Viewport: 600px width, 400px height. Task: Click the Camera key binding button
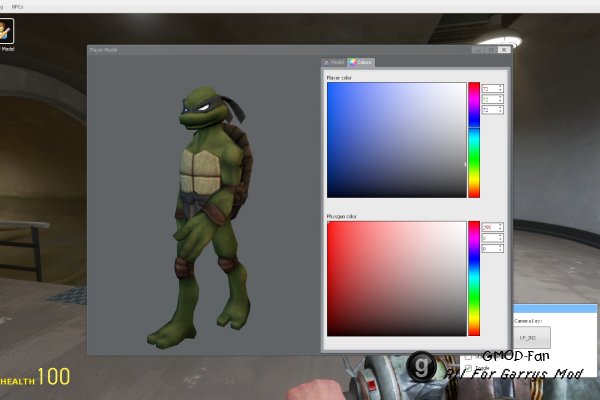[531, 338]
